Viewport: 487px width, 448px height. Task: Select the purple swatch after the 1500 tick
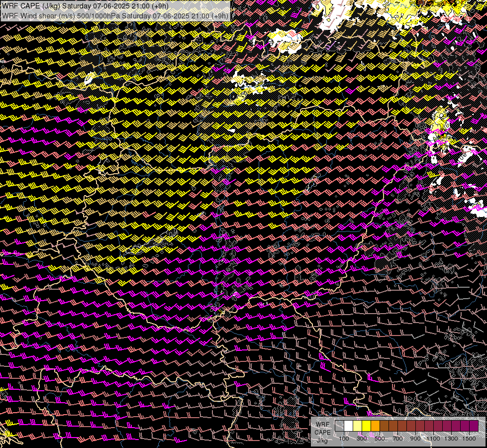coord(474,426)
